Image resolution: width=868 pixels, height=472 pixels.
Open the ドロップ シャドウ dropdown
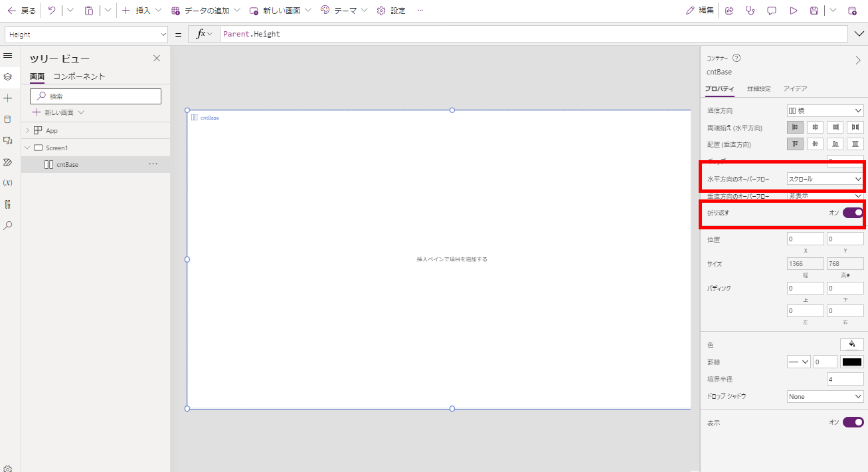(x=824, y=396)
